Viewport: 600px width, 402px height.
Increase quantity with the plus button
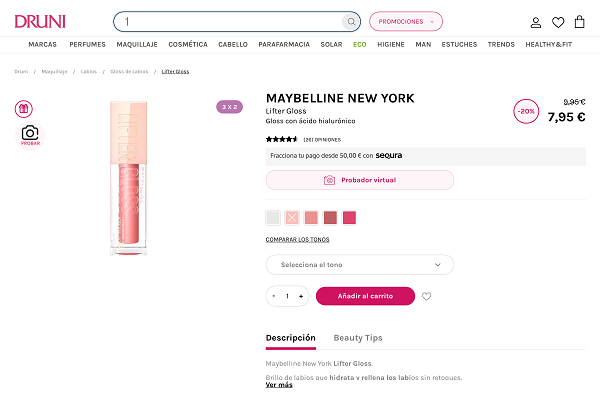(300, 296)
